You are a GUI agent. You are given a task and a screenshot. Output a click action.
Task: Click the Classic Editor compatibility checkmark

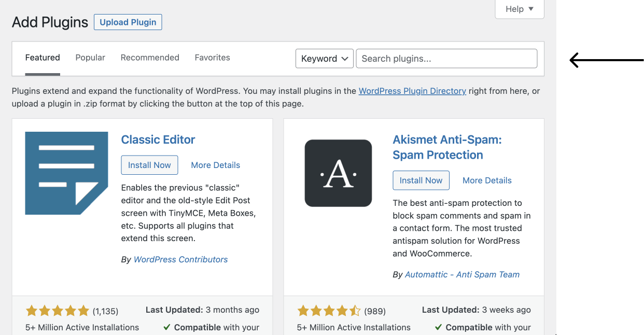(x=167, y=327)
